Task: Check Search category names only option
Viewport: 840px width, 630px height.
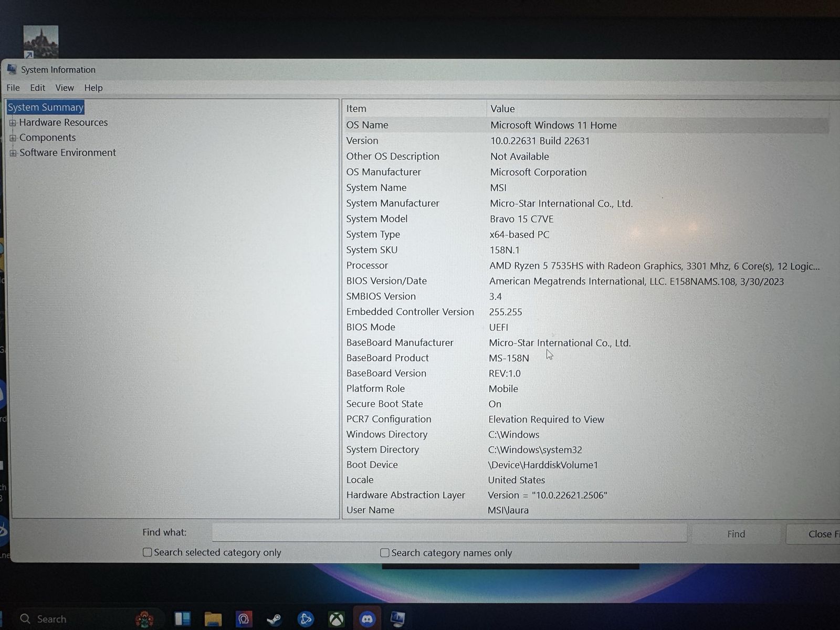Action: click(385, 553)
